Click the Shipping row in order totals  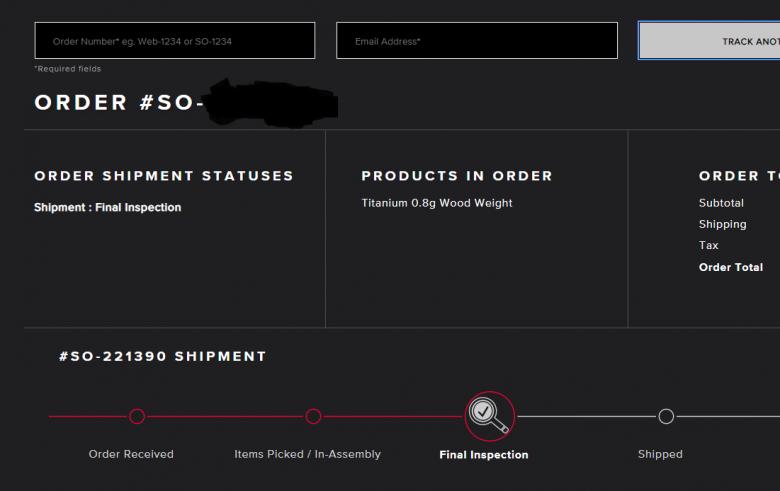(723, 224)
